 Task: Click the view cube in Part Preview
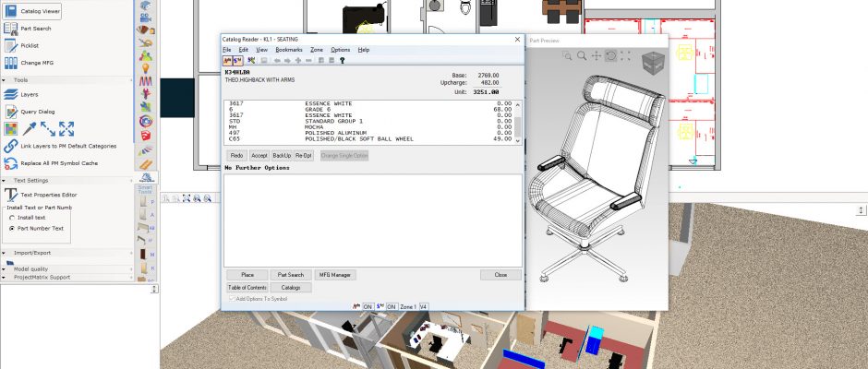pyautogui.click(x=653, y=63)
